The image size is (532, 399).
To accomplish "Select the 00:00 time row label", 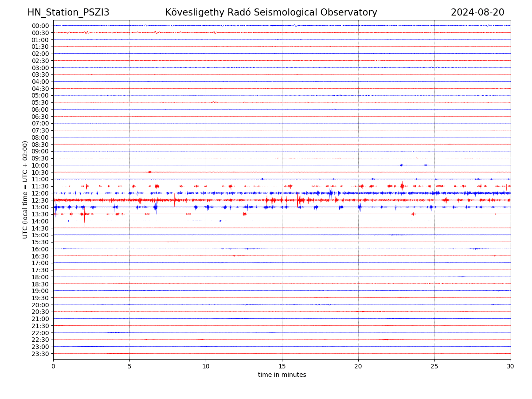I will point(40,26).
